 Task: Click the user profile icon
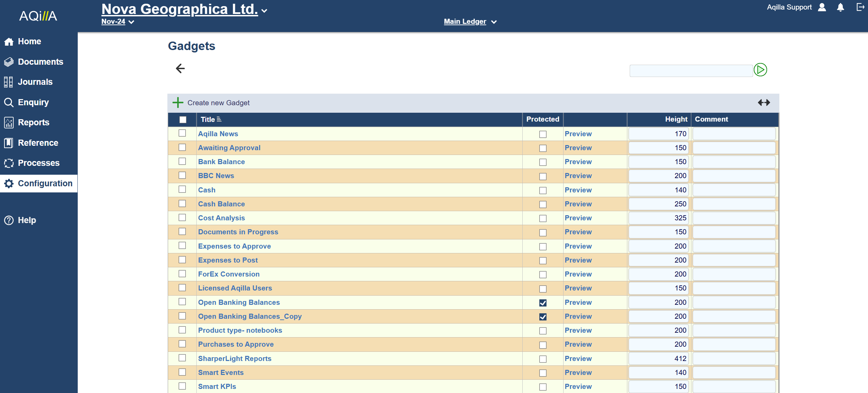(x=822, y=7)
